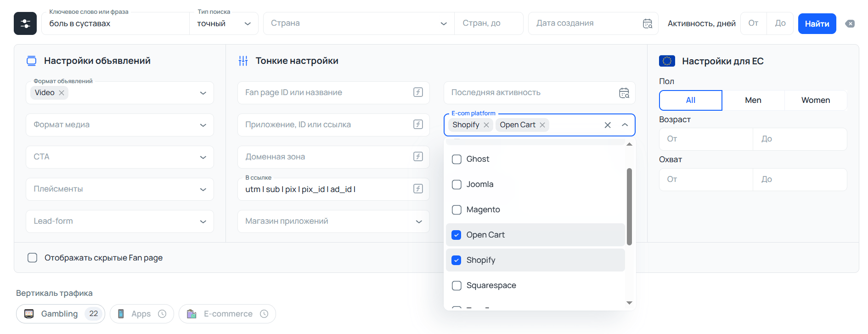Click the Apps phone icon
Image resolution: width=868 pixels, height=334 pixels.
(x=121, y=314)
